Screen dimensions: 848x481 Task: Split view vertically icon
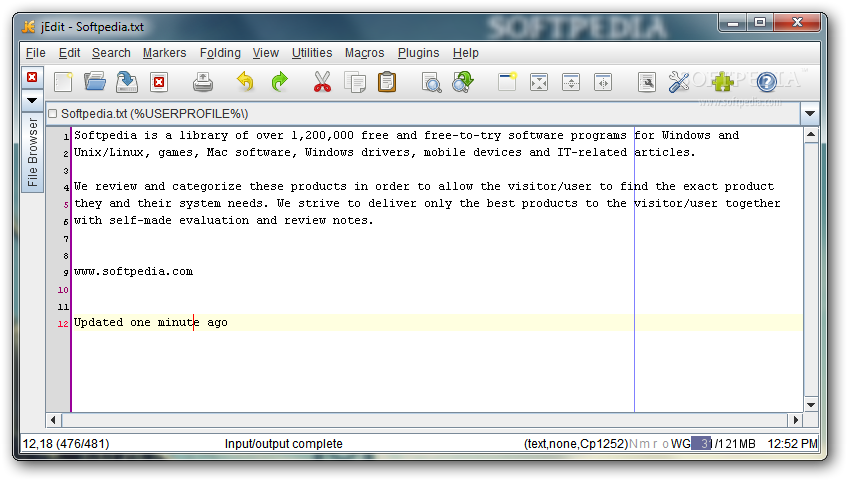click(603, 82)
